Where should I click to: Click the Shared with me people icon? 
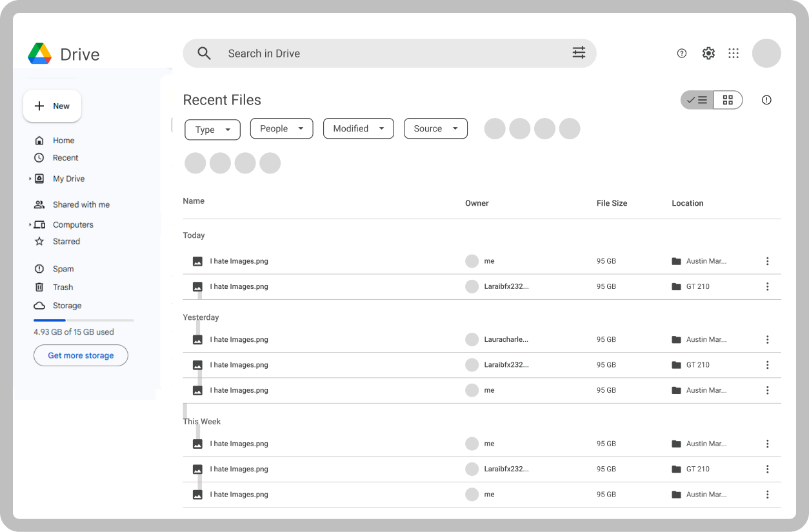point(39,204)
